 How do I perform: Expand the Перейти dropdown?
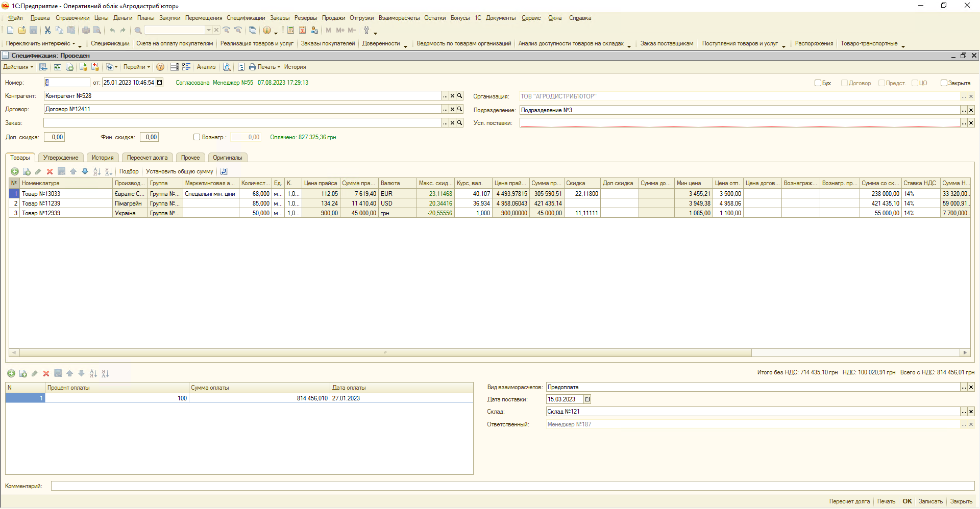(x=136, y=67)
